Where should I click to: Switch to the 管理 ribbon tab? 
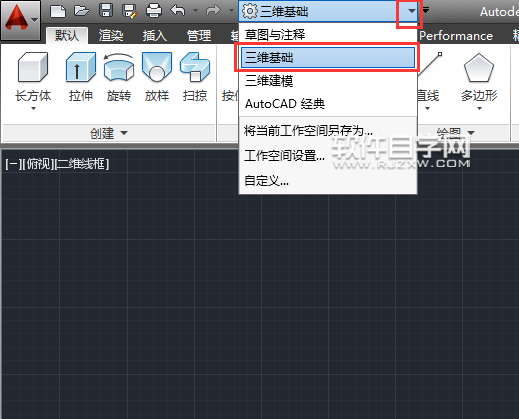pyautogui.click(x=199, y=35)
